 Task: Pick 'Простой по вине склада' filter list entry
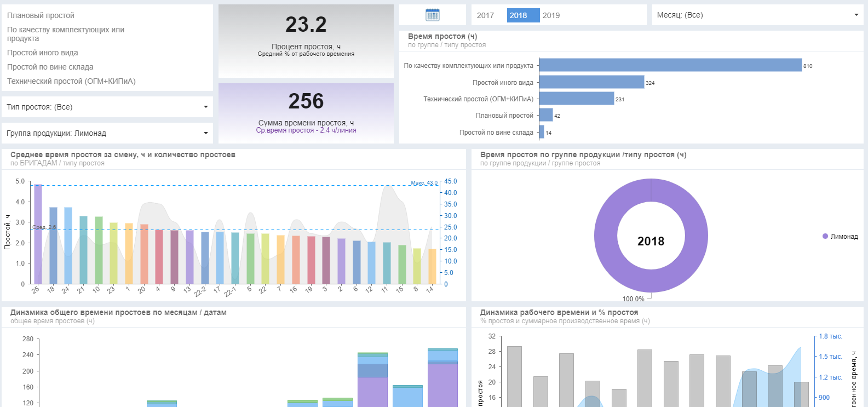pyautogui.click(x=50, y=67)
